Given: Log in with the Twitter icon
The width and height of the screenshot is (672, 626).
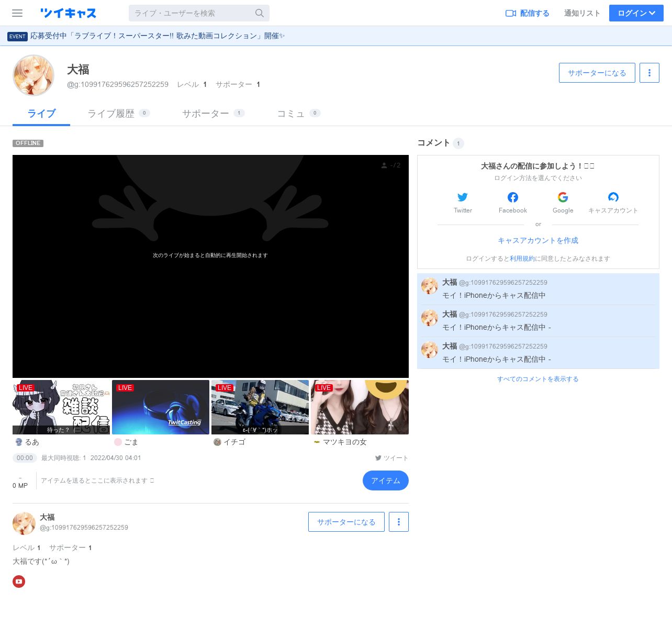Looking at the screenshot, I should (x=463, y=197).
